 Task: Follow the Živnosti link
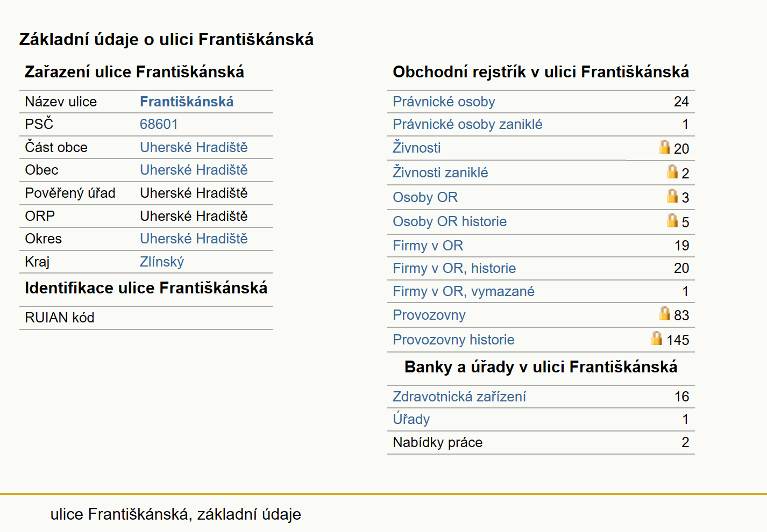pos(416,148)
